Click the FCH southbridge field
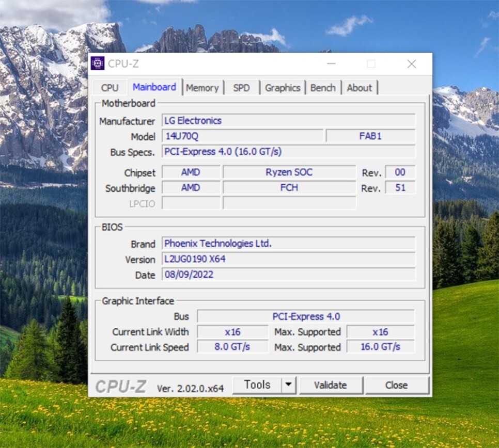Image resolution: width=499 pixels, height=448 pixels. point(289,187)
